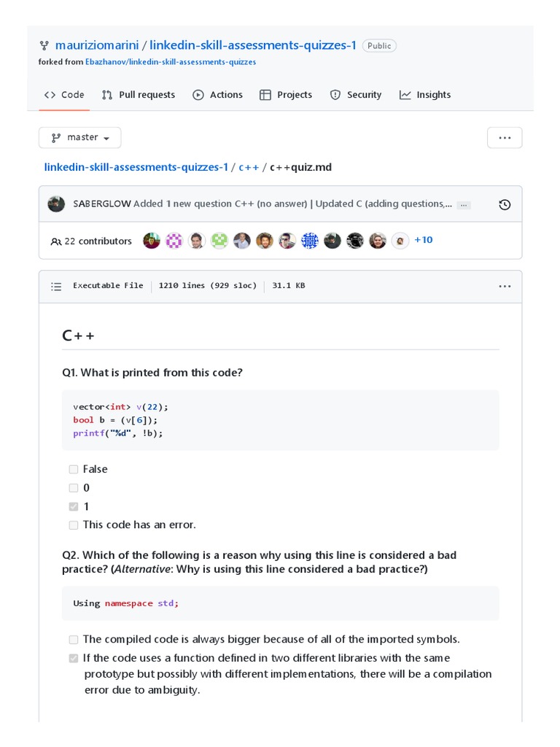
Task: Switch to the Pull requests tab
Action: pyautogui.click(x=139, y=95)
